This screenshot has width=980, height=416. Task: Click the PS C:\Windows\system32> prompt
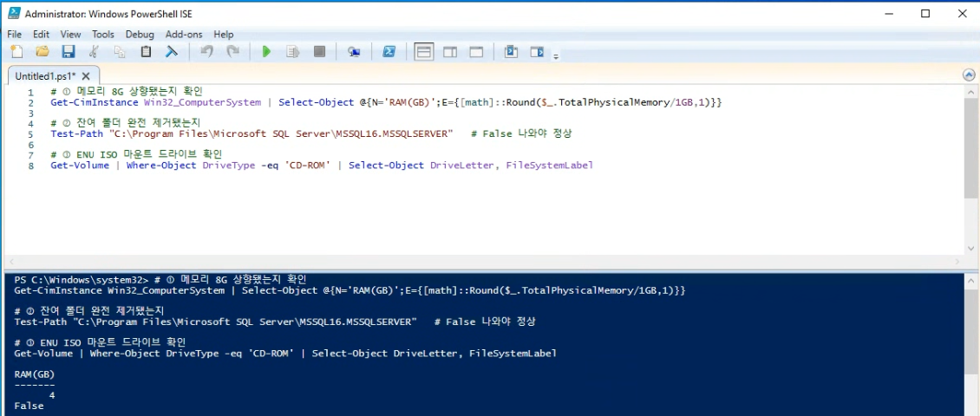[82, 280]
